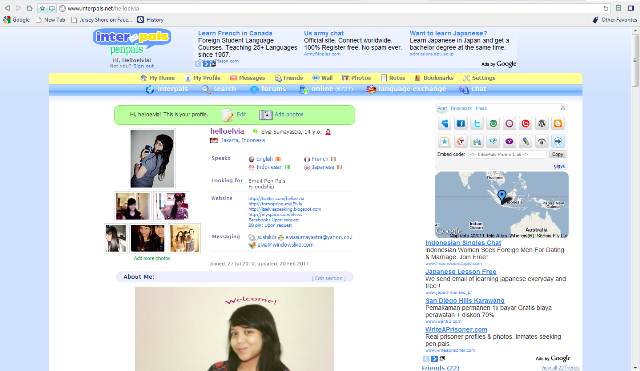Open the Messages menu item

point(247,78)
